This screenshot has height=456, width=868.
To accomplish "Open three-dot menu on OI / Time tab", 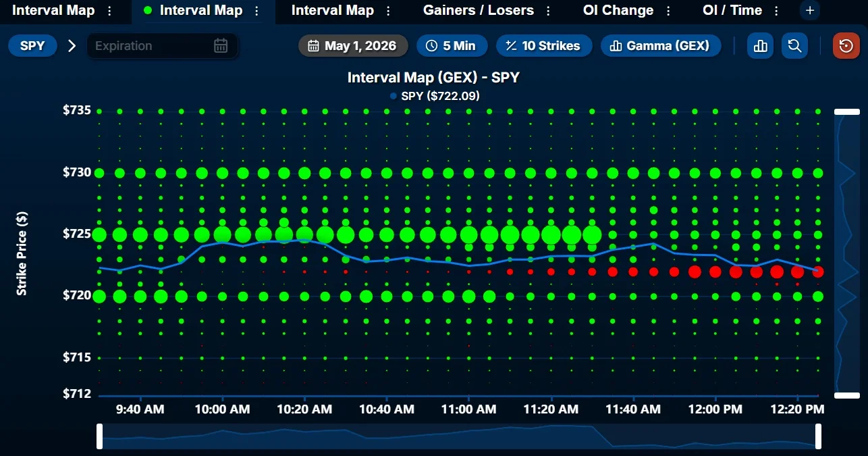I will click(776, 11).
